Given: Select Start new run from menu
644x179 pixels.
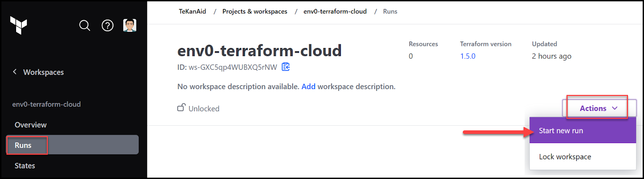Looking at the screenshot, I should (x=583, y=131).
